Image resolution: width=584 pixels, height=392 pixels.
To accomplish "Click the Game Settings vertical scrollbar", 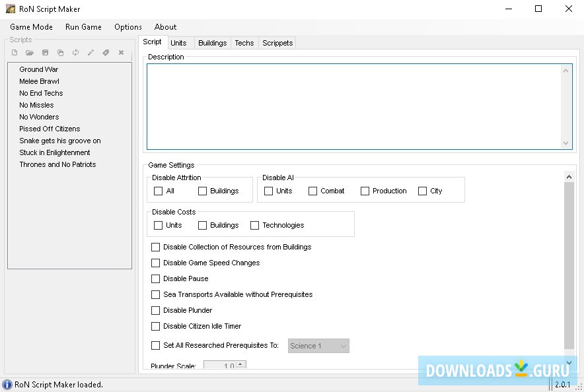I will [569, 264].
